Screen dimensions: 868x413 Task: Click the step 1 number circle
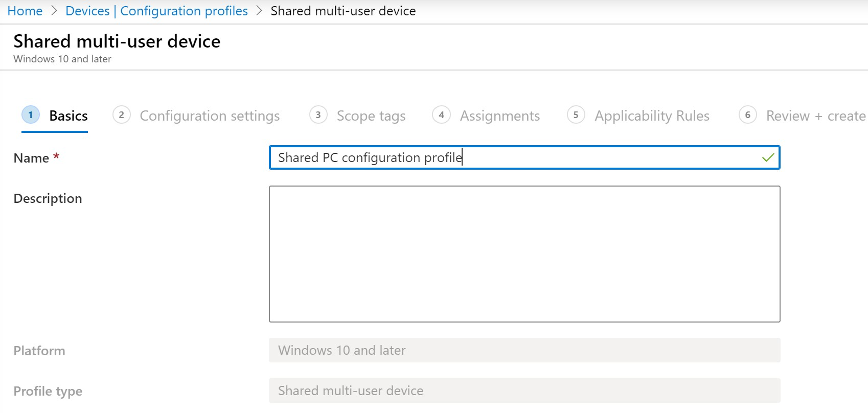click(31, 115)
